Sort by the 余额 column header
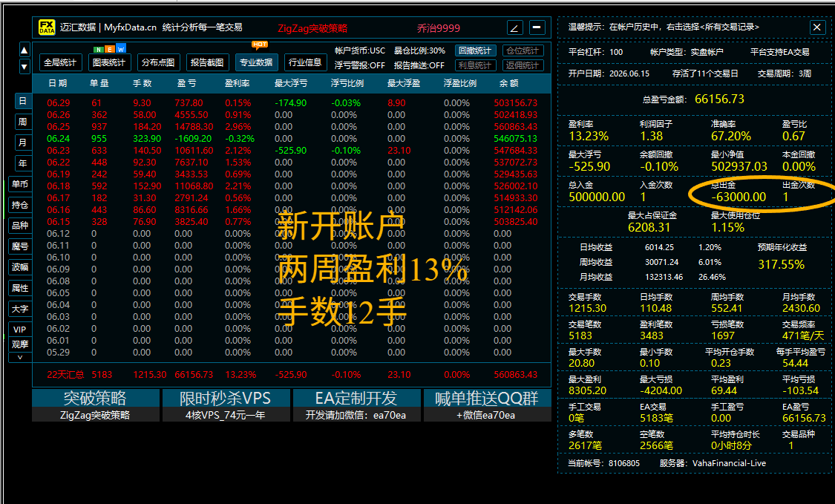This screenshot has height=504, width=835. click(x=508, y=83)
